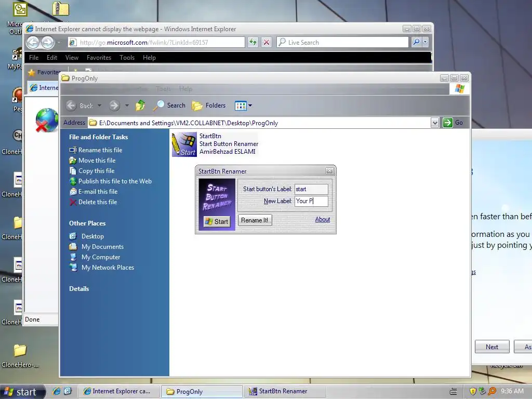This screenshot has width=532, height=399.
Task: Click the Start preview button in renamer
Action: [x=217, y=221]
